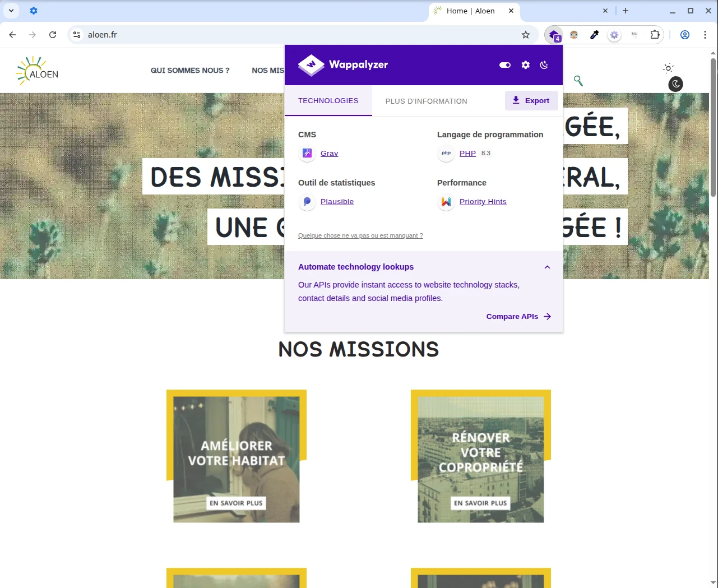Screen dimensions: 718x588
Task: Click the pinned settings gear tab
Action: point(34,11)
